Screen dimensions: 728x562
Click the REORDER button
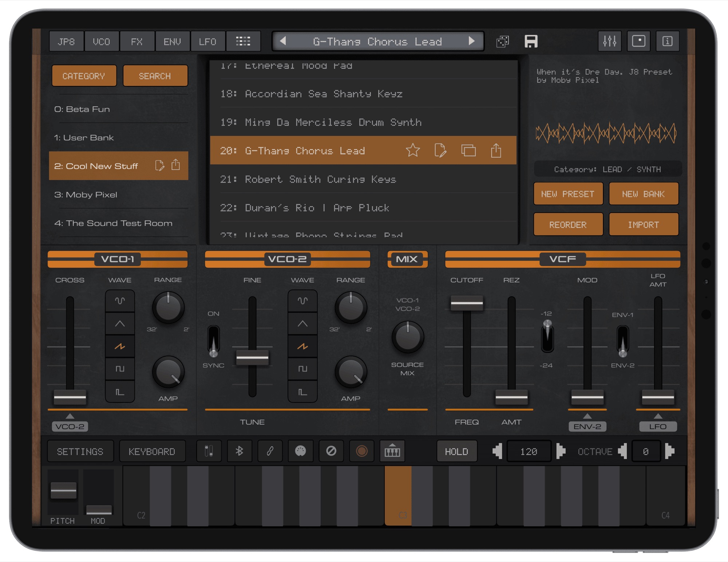point(568,224)
